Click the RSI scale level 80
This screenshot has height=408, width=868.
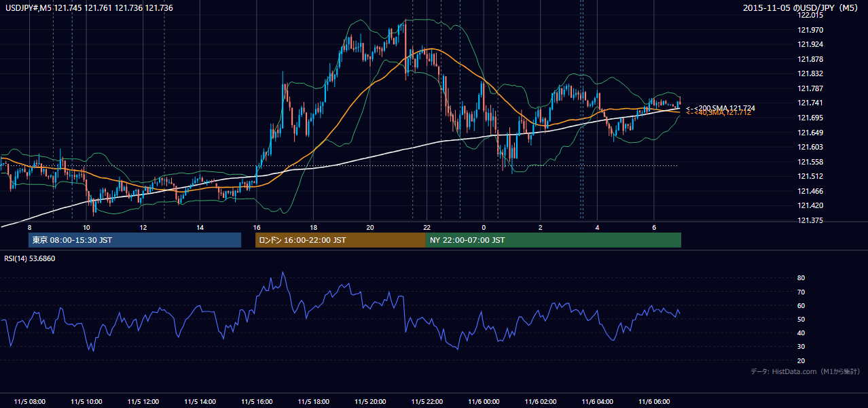801,278
